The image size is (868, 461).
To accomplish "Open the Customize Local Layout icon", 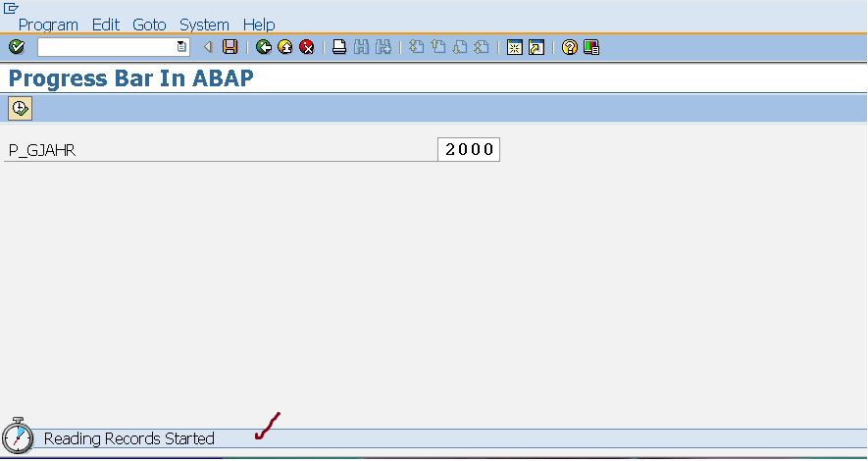I will pos(591,48).
